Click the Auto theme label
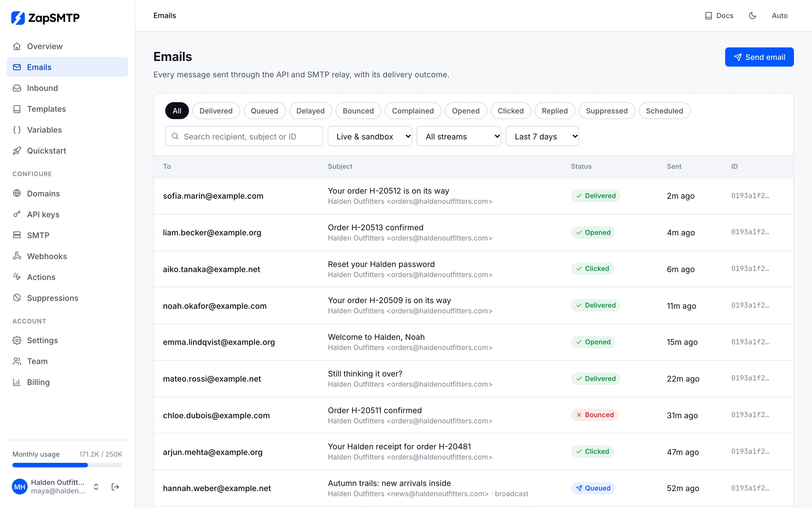The height and width of the screenshot is (508, 812). click(x=780, y=16)
